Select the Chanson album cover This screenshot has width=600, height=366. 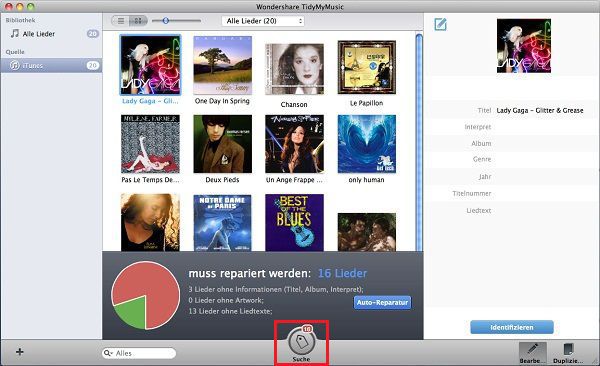pos(294,69)
